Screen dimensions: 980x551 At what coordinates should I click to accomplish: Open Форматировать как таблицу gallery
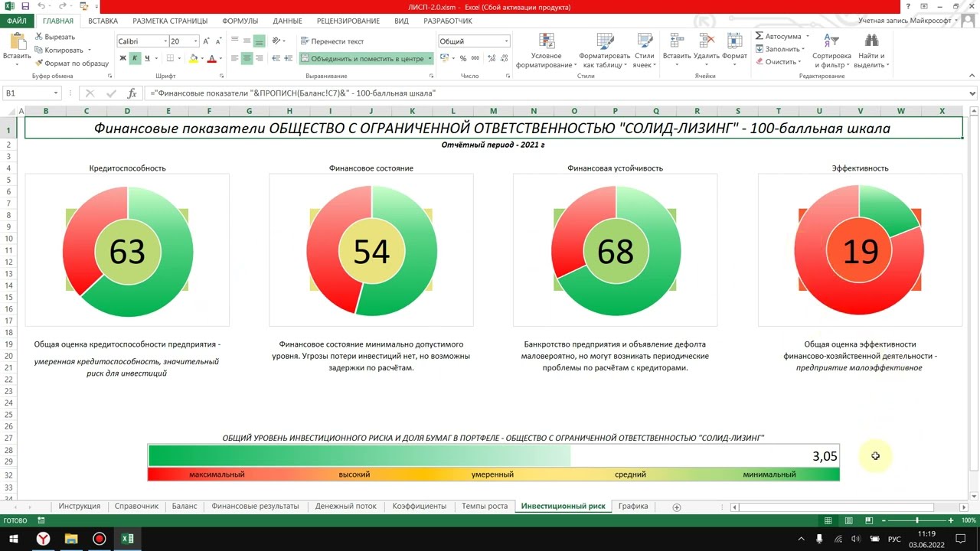pyautogui.click(x=604, y=51)
